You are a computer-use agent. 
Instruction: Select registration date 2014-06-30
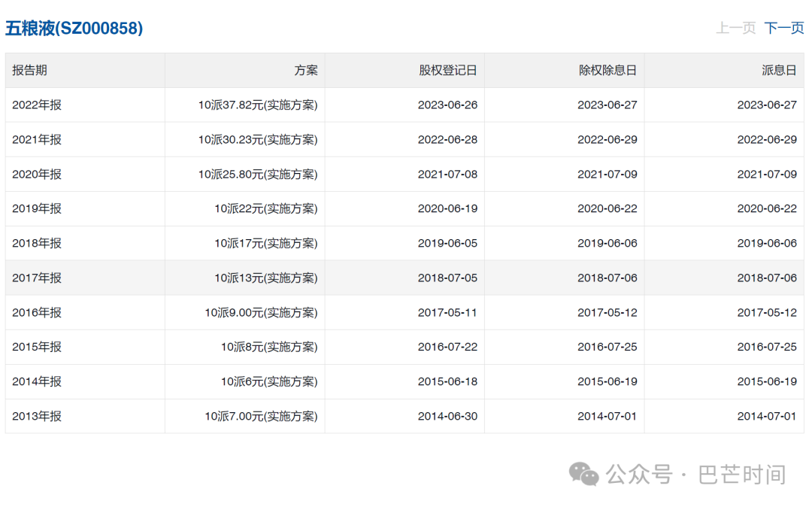point(448,417)
